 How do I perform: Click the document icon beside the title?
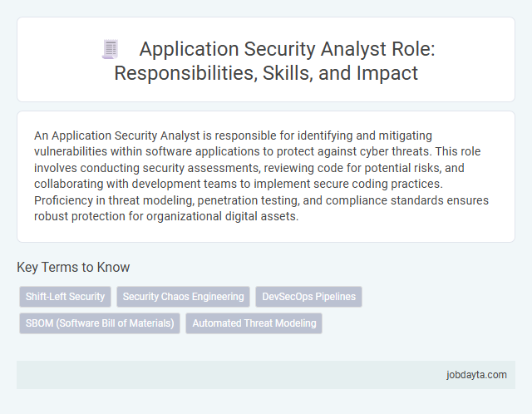pos(111,49)
